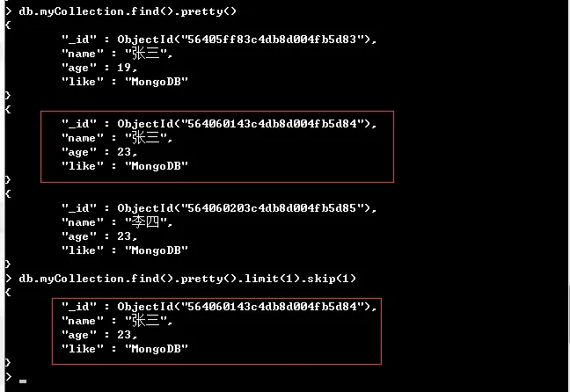Click the ObjectId ending in 5d83

pyautogui.click(x=246, y=40)
